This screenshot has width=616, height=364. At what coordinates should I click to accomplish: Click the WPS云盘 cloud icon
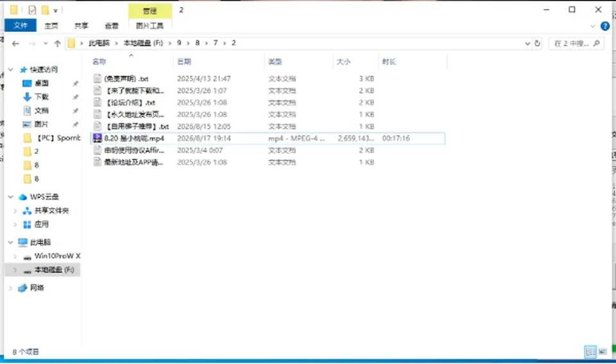point(23,197)
